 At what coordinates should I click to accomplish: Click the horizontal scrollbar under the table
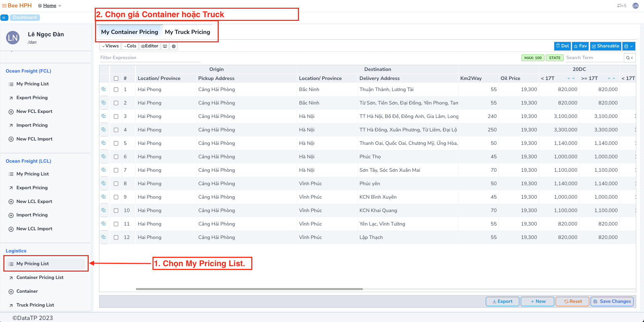(x=249, y=289)
